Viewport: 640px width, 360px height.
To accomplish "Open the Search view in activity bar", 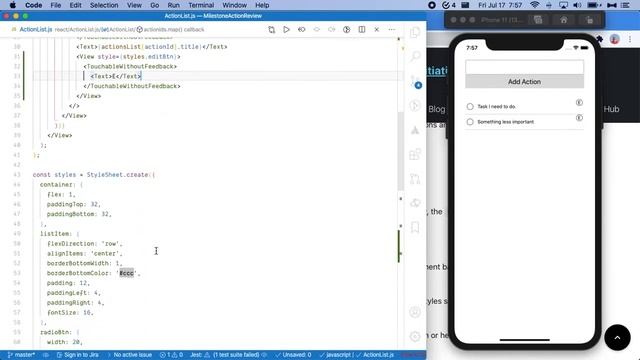I will tap(415, 56).
